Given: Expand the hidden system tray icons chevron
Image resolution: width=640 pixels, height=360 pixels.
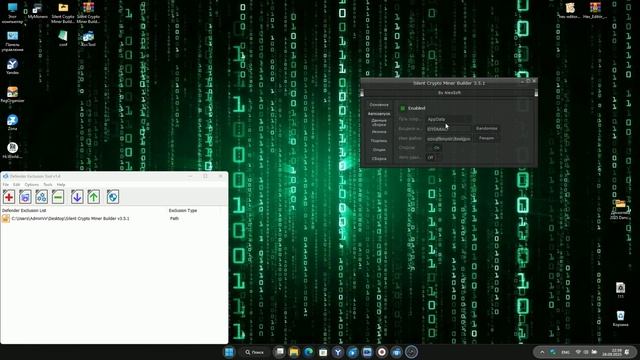Looking at the screenshot, I should coord(542,352).
